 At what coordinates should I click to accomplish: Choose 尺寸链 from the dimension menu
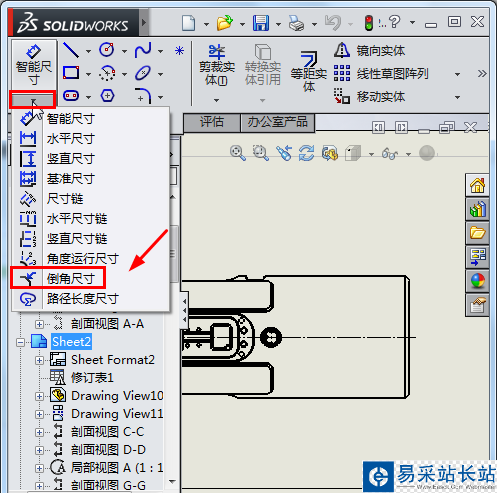click(x=90, y=199)
